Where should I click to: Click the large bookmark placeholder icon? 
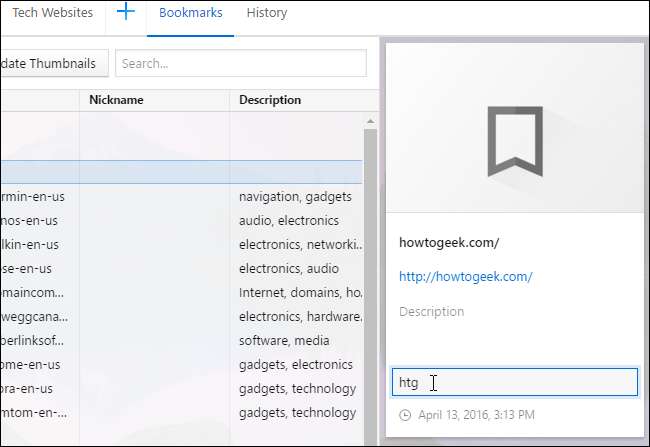pos(515,141)
